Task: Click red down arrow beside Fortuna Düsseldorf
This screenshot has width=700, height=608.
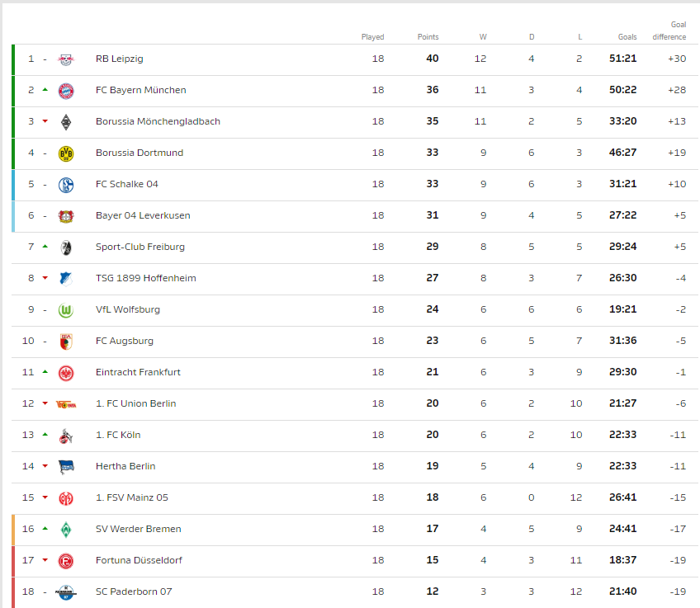Action: click(45, 560)
